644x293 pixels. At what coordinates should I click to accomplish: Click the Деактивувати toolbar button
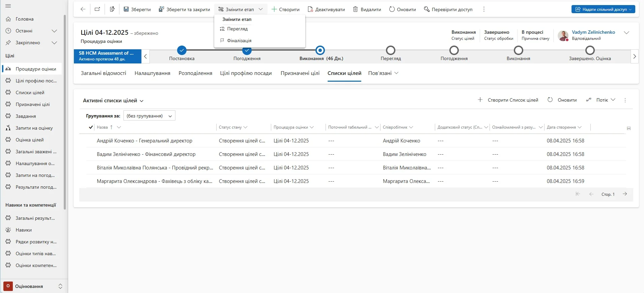pos(326,9)
